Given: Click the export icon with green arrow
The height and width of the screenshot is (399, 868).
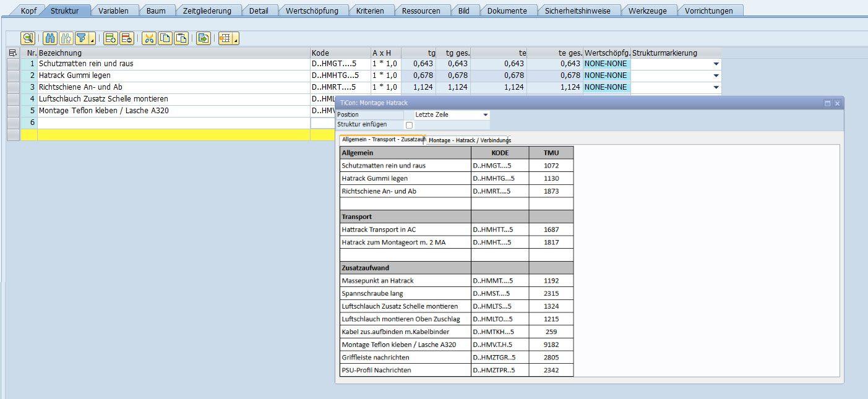Looking at the screenshot, I should (204, 38).
